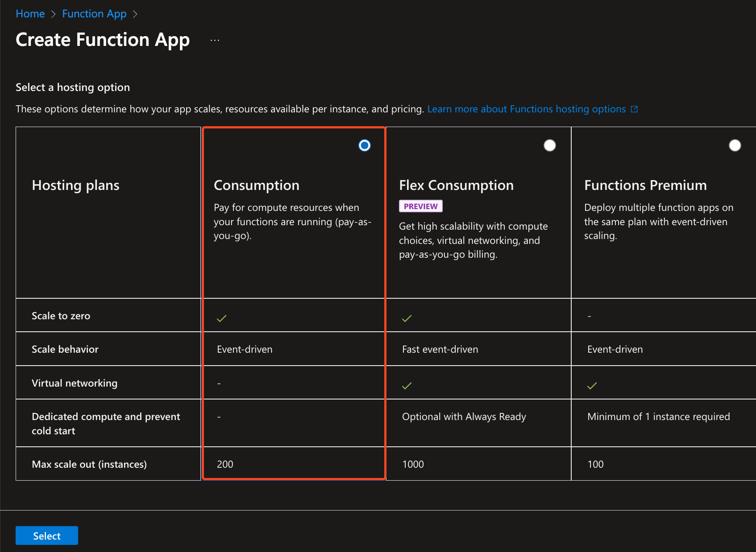Click the 'Scale behavior' row label
This screenshot has height=552, width=756.
coord(65,350)
